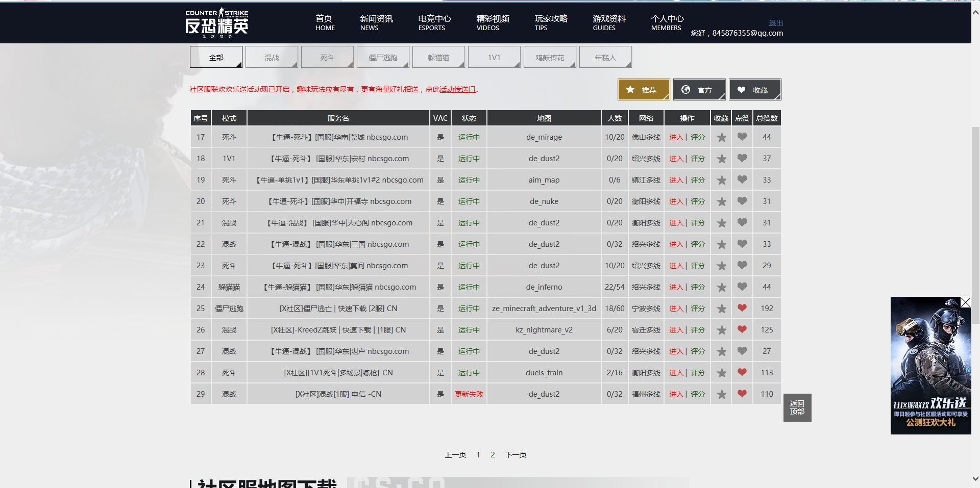Go to page 2 in the pagination
This screenshot has width=980, height=488.
(493, 454)
